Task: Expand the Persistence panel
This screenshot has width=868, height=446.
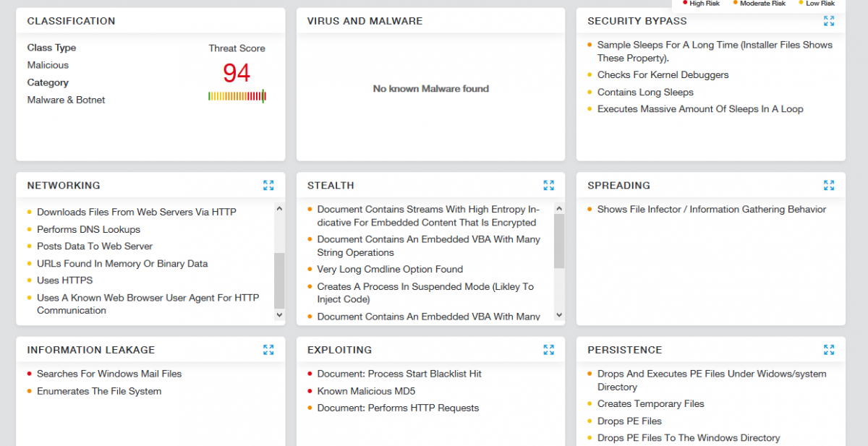Action: [829, 350]
